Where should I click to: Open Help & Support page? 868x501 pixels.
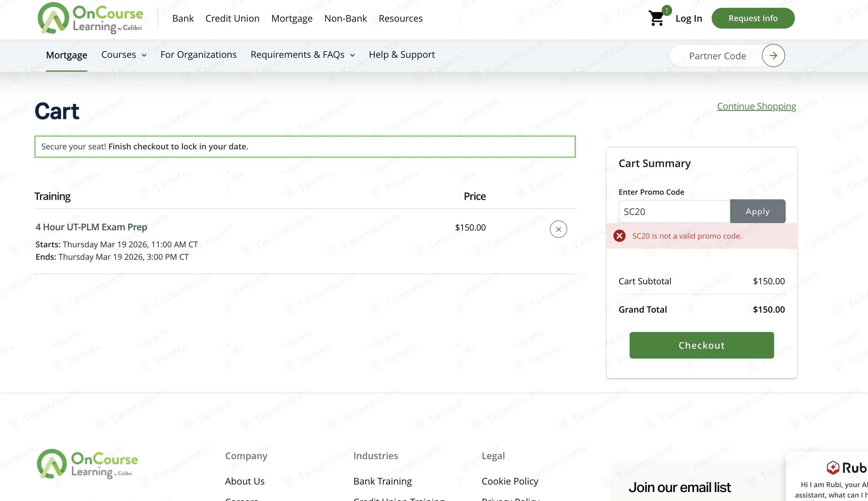click(402, 55)
